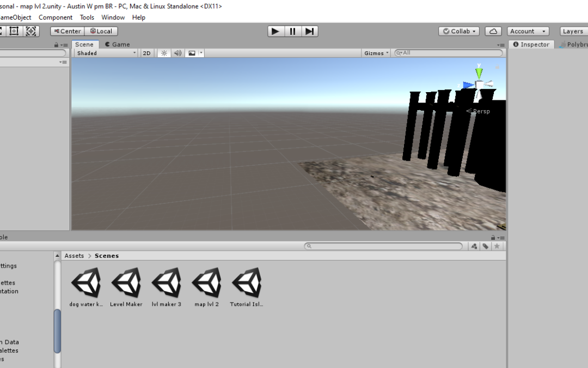Switch to the Scene tab
Viewport: 588px width, 368px height.
click(x=85, y=44)
